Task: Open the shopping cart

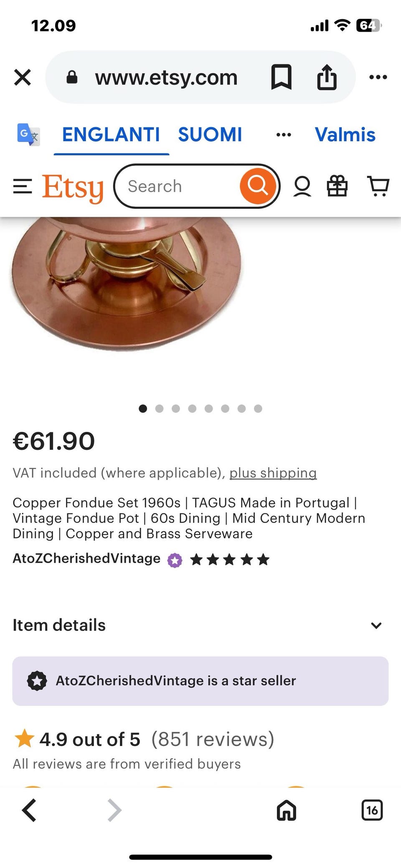Action: [378, 186]
